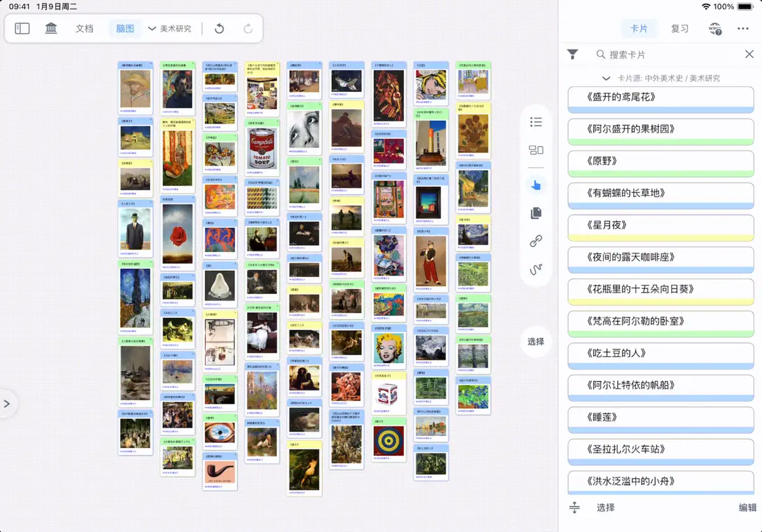Select the Brillo box thumbnail

(389, 393)
